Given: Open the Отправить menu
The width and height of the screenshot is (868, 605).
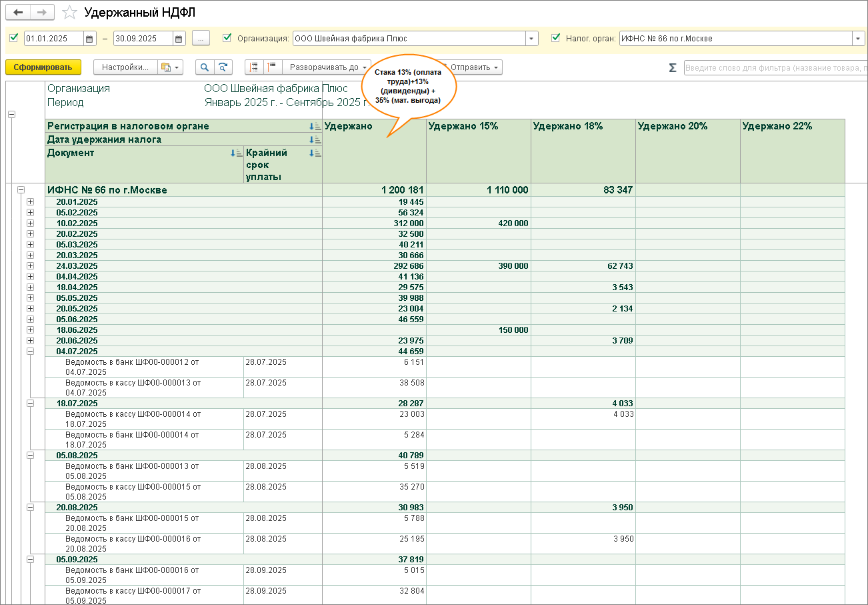Looking at the screenshot, I should click(475, 67).
